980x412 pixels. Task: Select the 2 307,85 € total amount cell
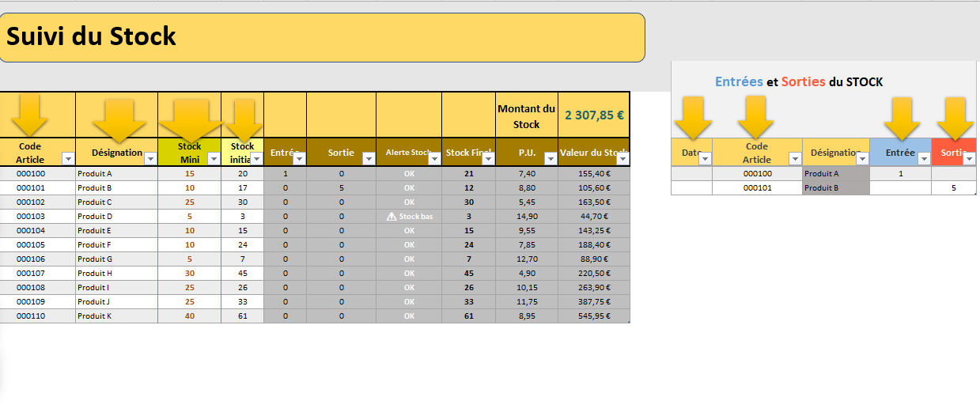593,115
